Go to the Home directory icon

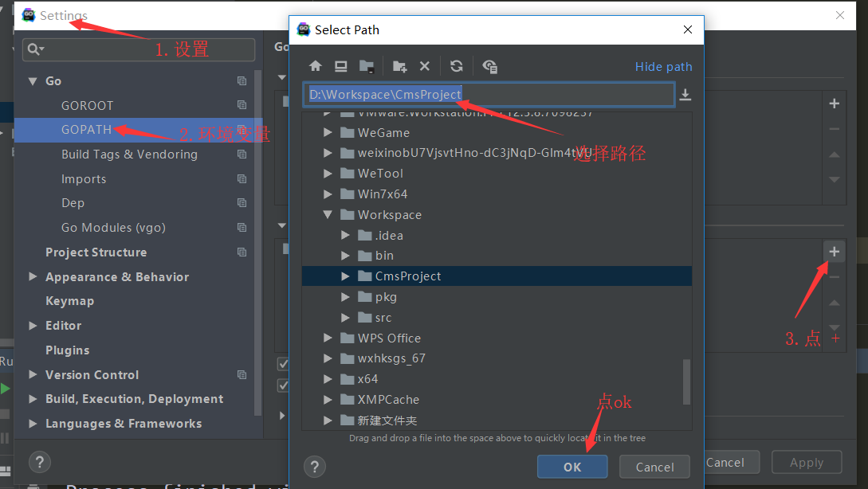316,67
